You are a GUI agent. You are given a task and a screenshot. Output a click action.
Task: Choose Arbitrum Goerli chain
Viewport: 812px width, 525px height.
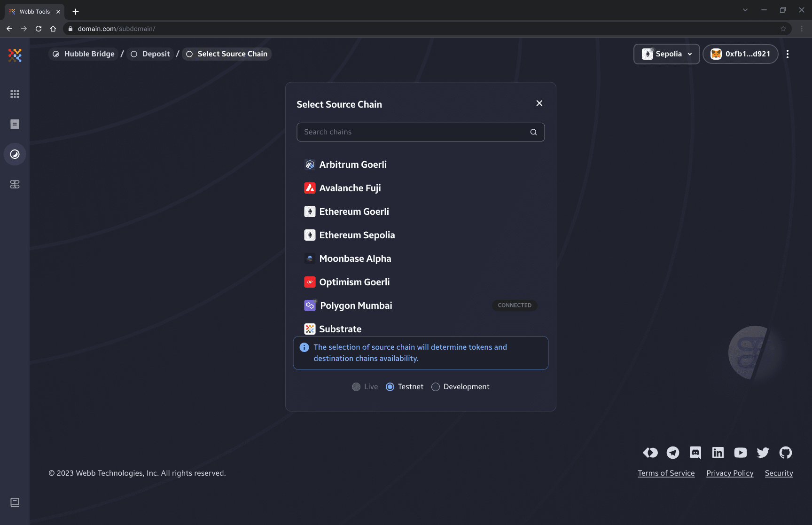[x=421, y=165]
